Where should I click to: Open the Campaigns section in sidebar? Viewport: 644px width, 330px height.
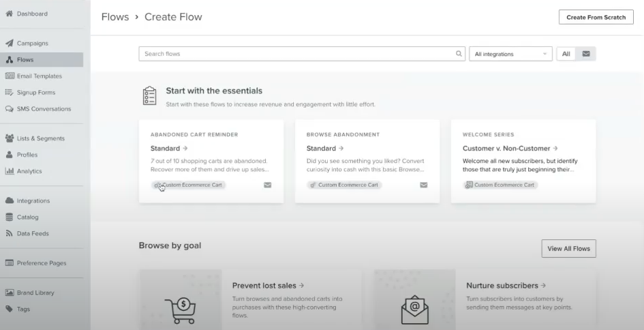click(x=33, y=43)
